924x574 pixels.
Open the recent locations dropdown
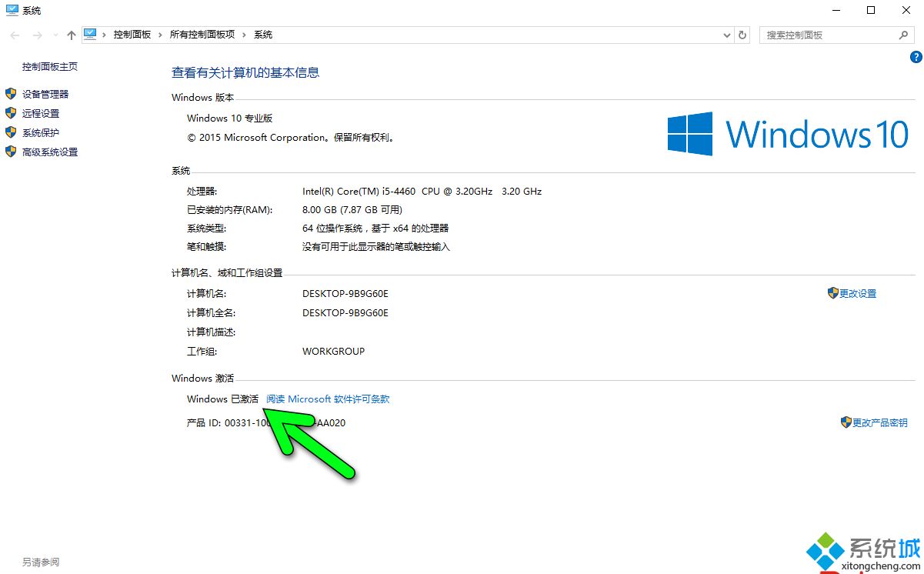pos(55,35)
